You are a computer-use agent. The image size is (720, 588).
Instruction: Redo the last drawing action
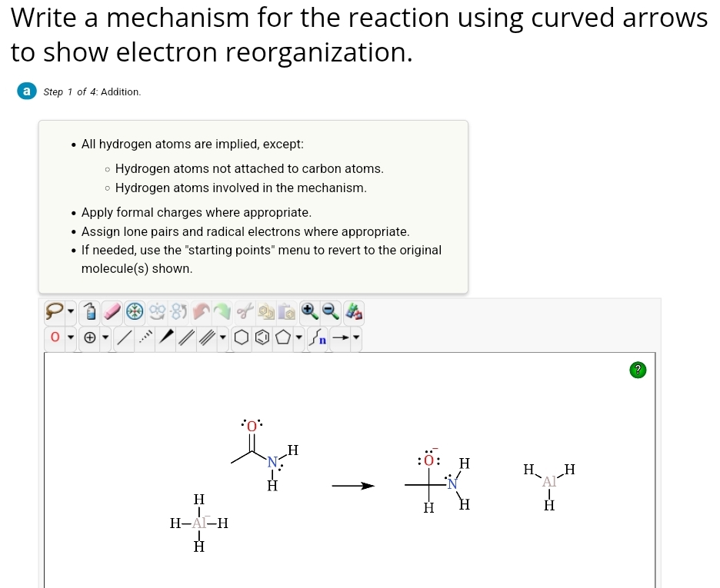coord(222,311)
